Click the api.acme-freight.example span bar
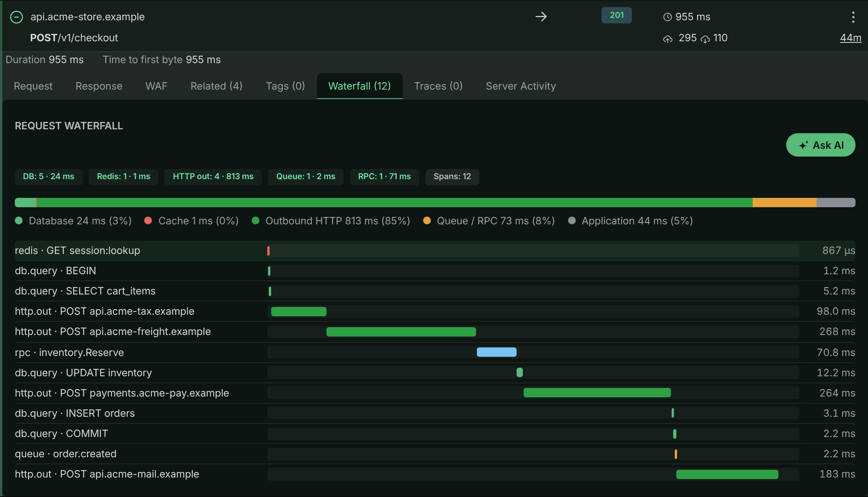 [401, 332]
